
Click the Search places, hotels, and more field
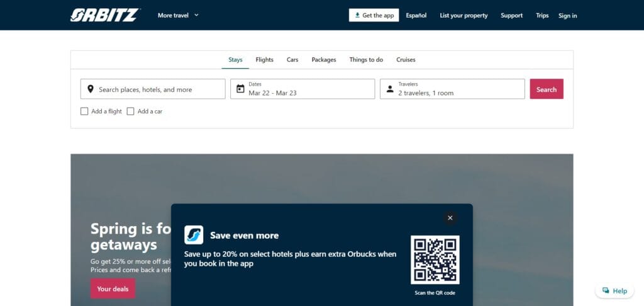tap(153, 89)
